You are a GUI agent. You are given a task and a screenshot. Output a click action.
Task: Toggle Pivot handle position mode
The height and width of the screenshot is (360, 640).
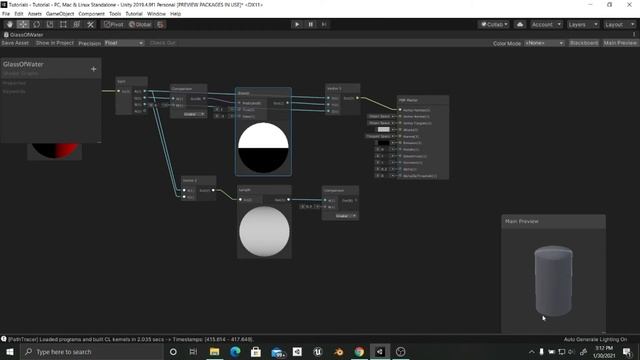click(x=113, y=24)
